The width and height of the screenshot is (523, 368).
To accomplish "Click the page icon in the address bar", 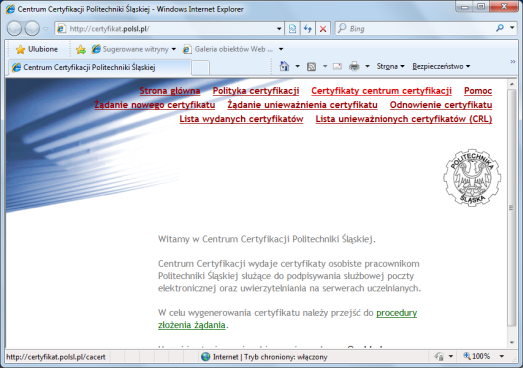I will pyautogui.click(x=61, y=29).
